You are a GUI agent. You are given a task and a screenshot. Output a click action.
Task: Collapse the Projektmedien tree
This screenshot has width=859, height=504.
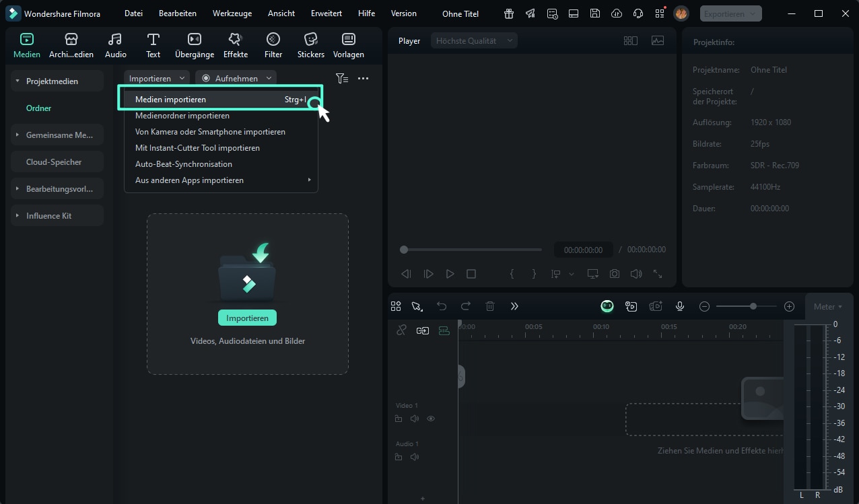tap(18, 81)
